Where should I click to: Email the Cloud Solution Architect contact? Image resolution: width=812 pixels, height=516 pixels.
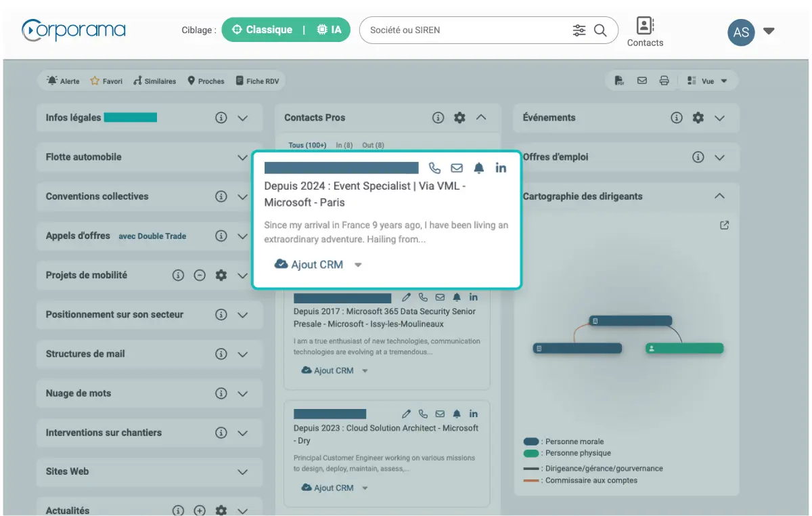[440, 414]
